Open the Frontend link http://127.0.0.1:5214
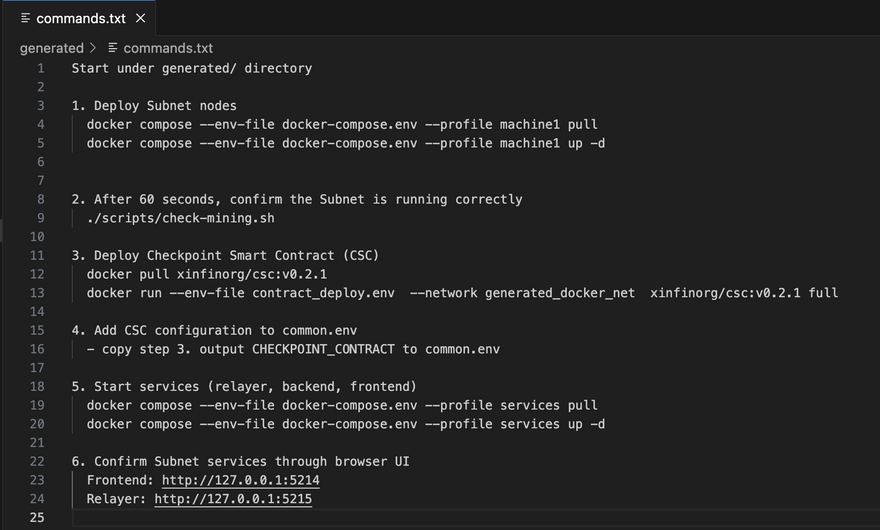The height and width of the screenshot is (530, 880). click(x=236, y=480)
